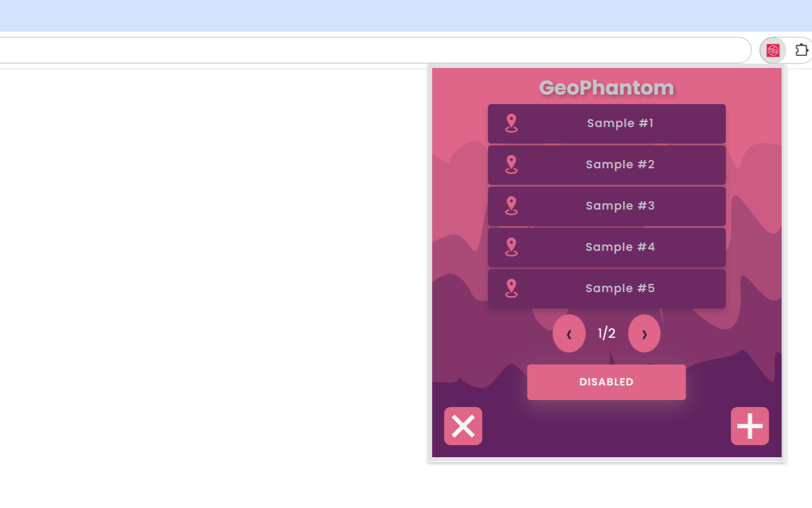Click the pin icon on Sample #4
This screenshot has height=508, width=812.
click(x=511, y=247)
